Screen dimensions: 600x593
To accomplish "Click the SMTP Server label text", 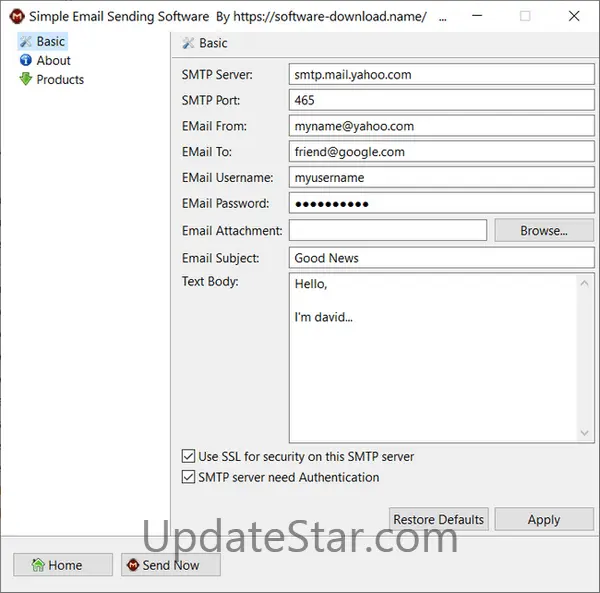I will pyautogui.click(x=217, y=75).
